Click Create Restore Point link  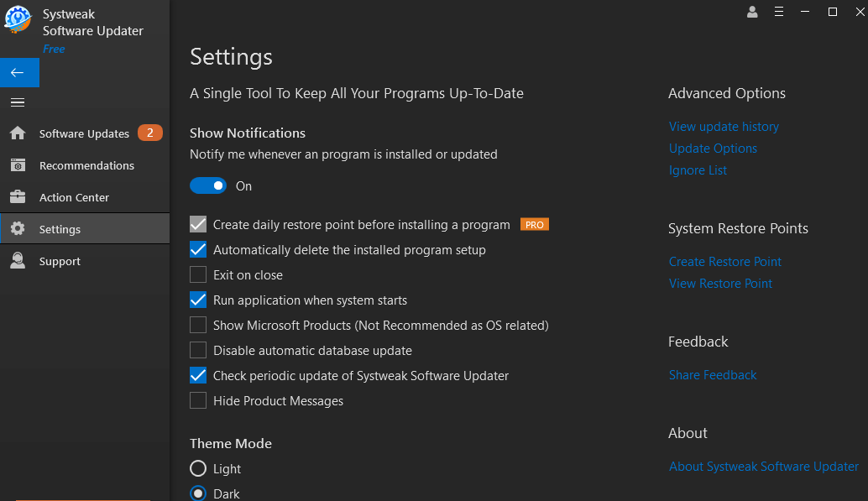click(724, 261)
